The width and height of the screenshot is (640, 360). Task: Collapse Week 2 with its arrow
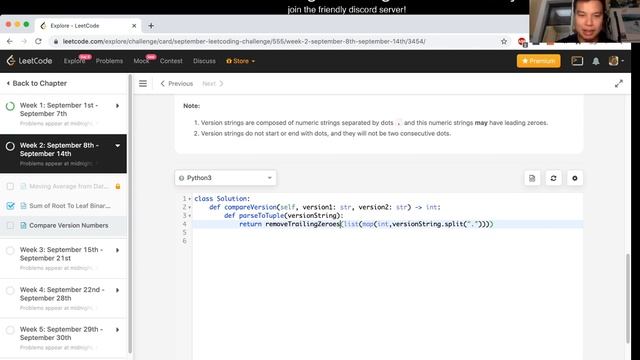[118, 146]
